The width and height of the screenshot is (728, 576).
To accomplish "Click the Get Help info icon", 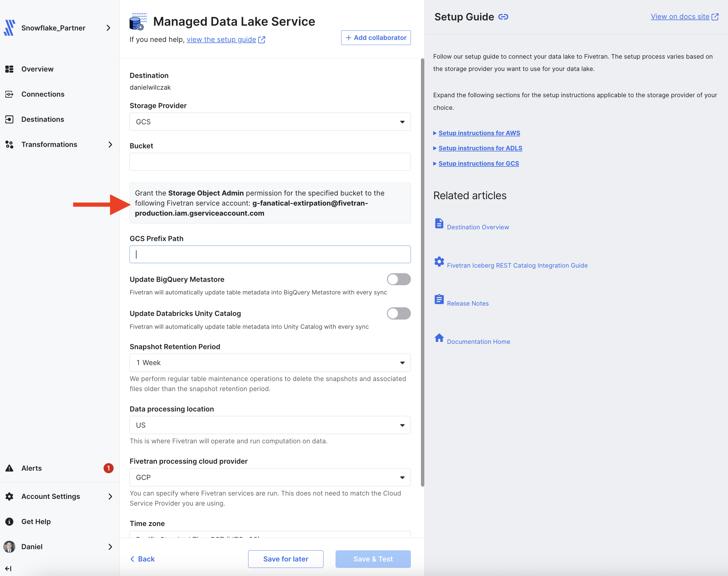I will (9, 522).
